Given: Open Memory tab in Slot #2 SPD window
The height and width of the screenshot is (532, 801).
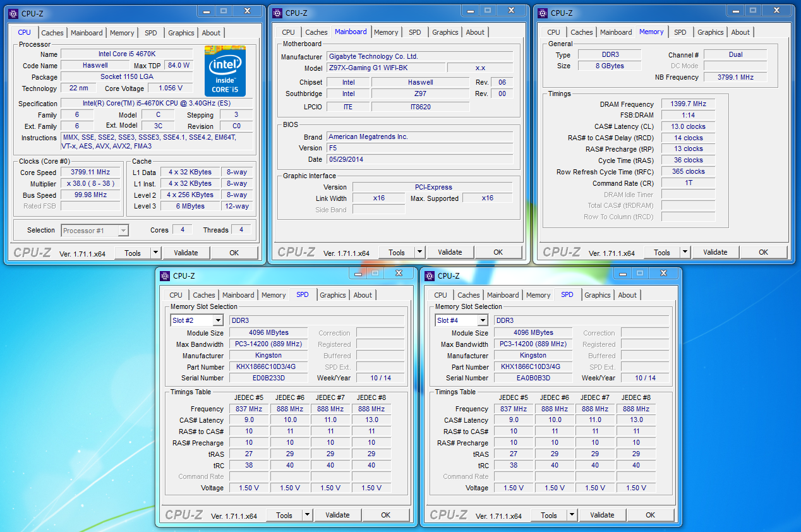Looking at the screenshot, I should pyautogui.click(x=274, y=295).
